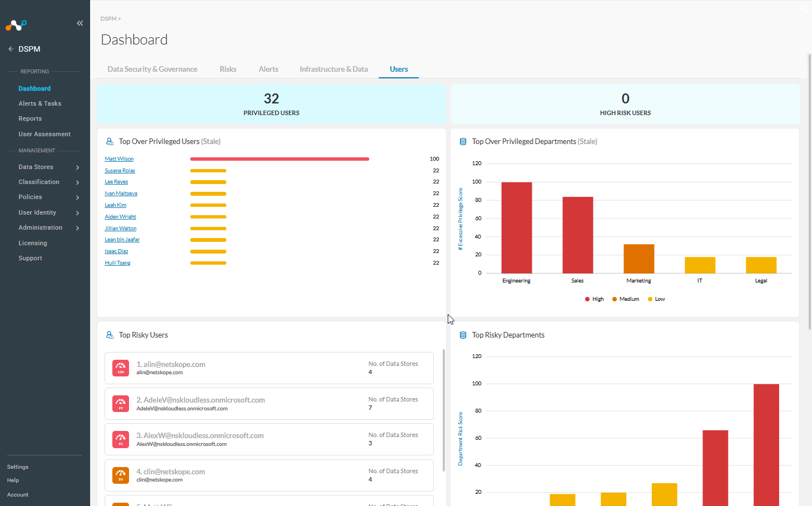Toggle the Low legend item in chart
This screenshot has height=506, width=812.
click(656, 299)
